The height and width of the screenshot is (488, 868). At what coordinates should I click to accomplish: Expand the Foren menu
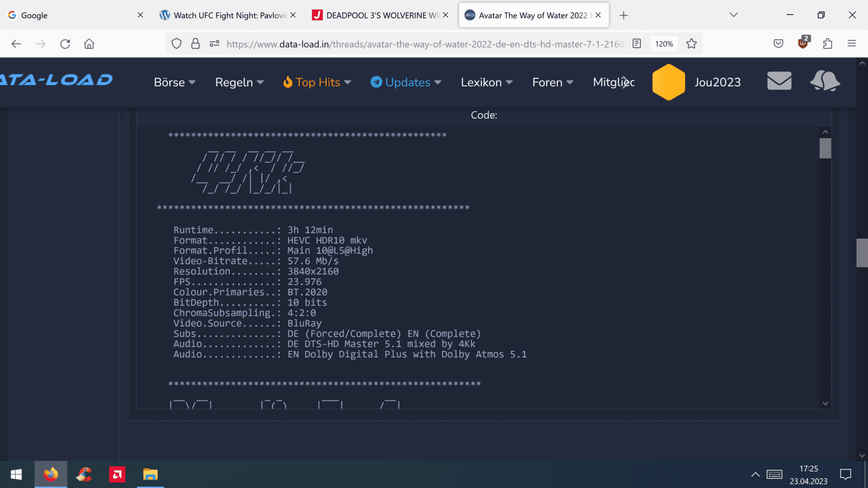coord(553,82)
